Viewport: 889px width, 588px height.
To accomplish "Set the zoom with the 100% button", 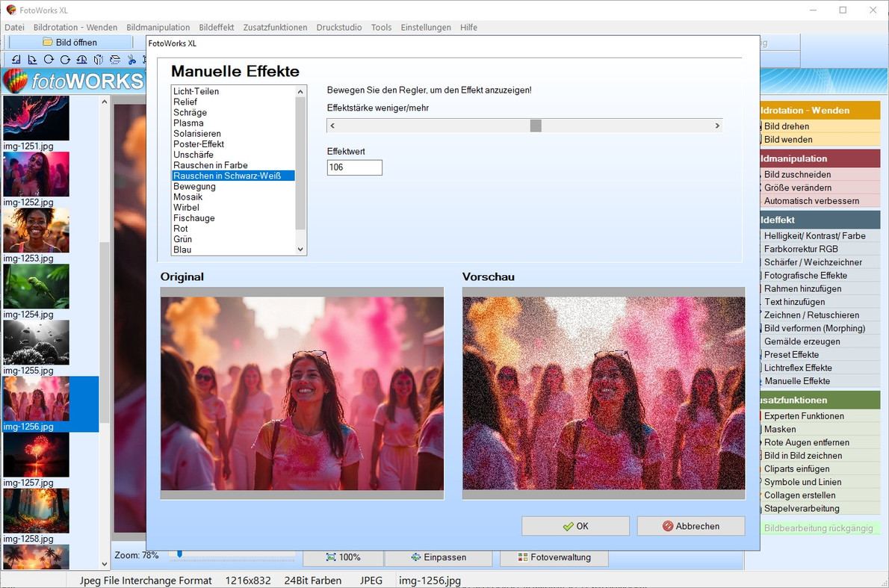I will (x=344, y=557).
